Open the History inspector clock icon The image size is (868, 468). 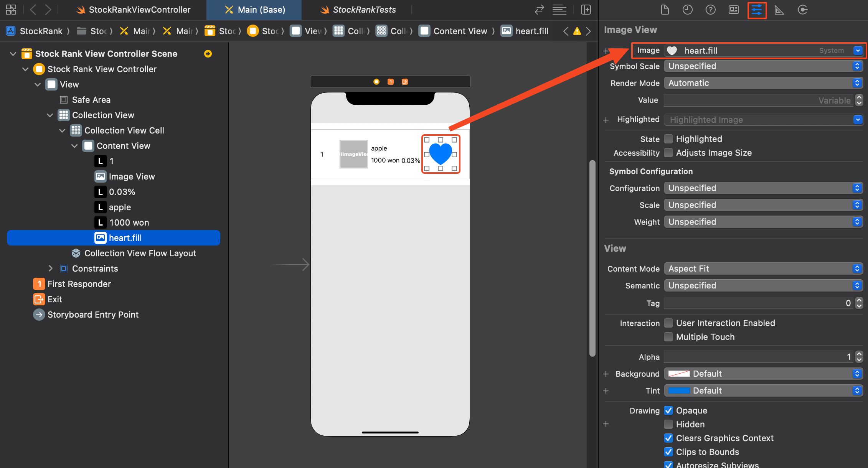coord(687,10)
